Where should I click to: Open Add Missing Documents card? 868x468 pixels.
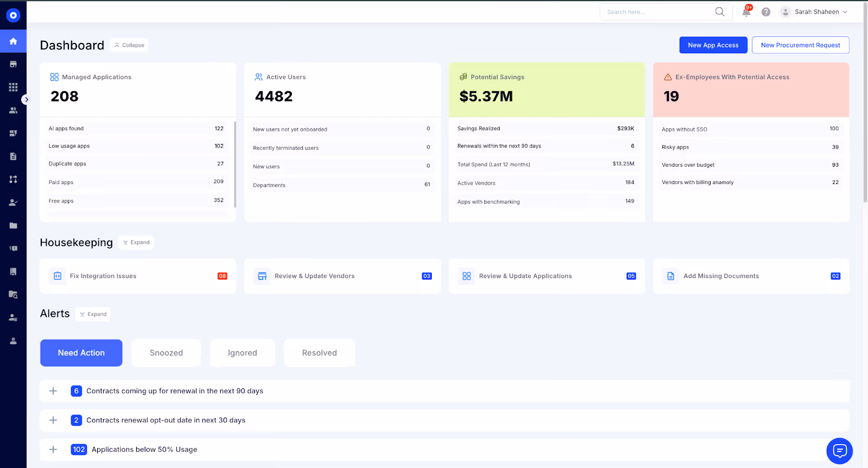(751, 276)
